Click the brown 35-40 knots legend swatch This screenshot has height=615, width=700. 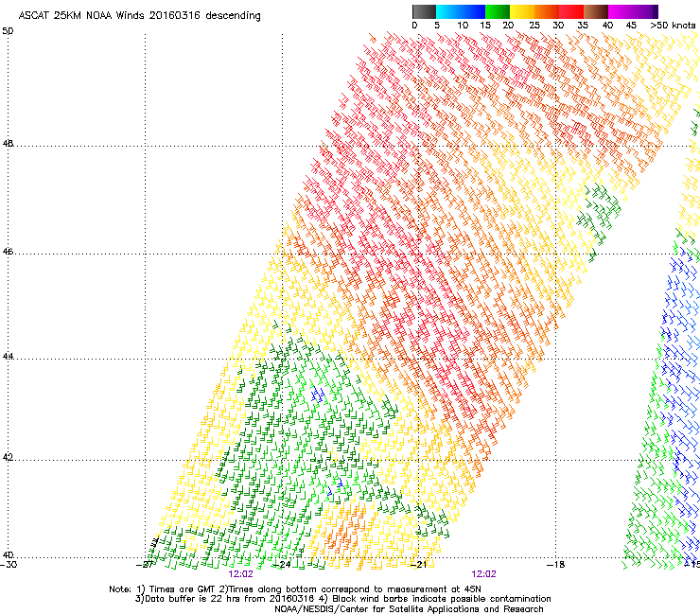(596, 11)
